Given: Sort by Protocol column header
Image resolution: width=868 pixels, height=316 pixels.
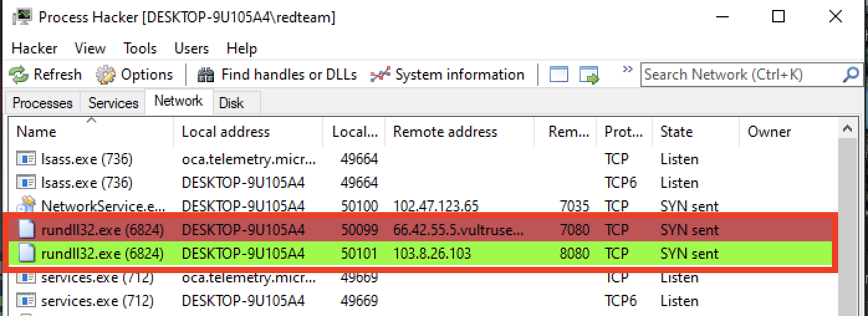Looking at the screenshot, I should coord(625,132).
